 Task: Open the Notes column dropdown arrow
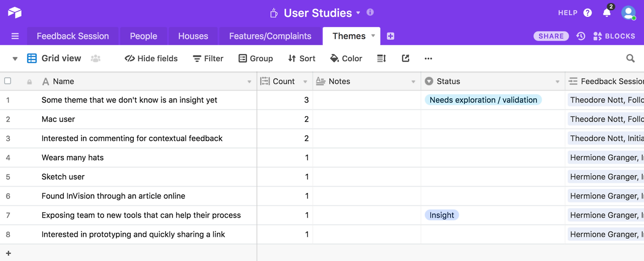pos(414,82)
